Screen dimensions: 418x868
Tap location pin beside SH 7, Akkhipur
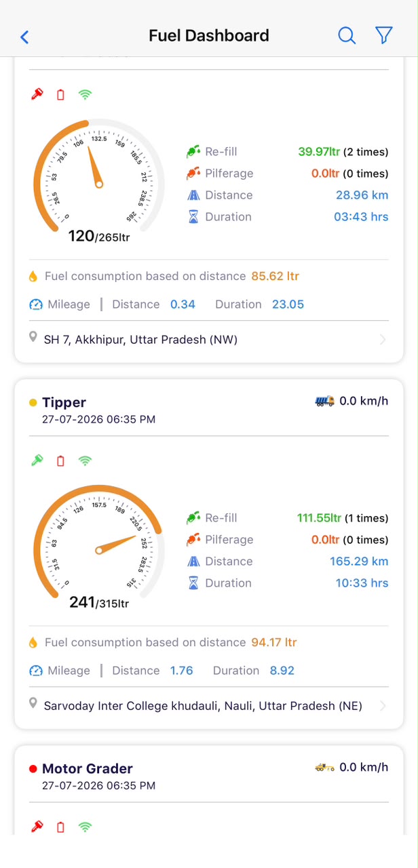[x=33, y=337]
